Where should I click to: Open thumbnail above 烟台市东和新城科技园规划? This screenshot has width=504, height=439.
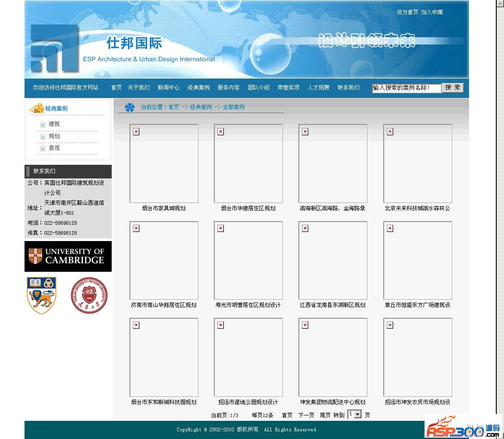pos(164,357)
